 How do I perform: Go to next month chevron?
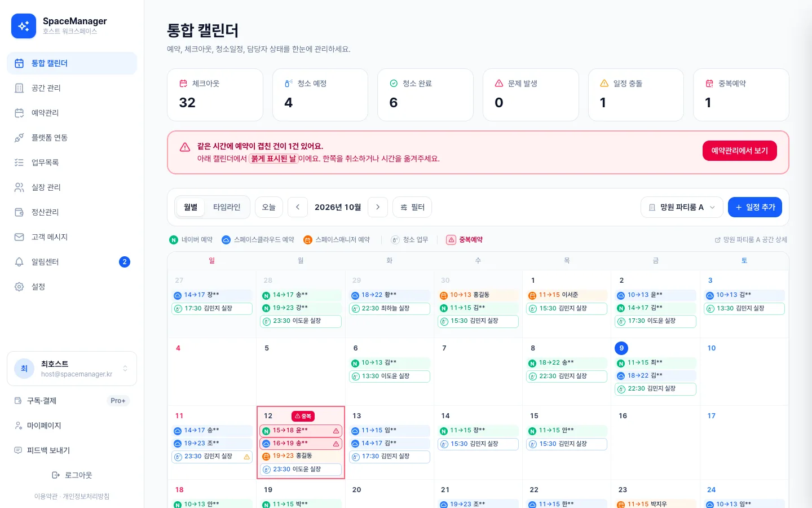click(x=378, y=207)
